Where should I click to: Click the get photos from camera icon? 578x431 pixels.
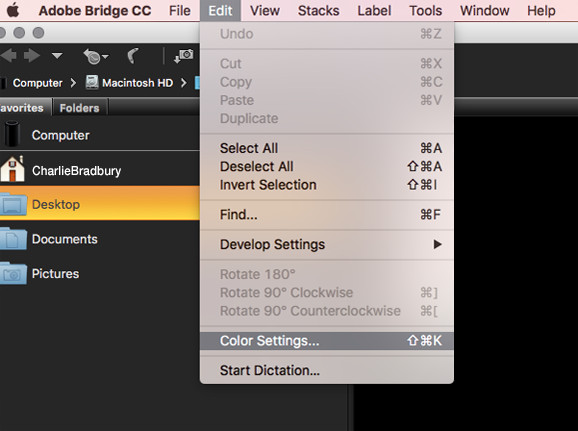click(x=184, y=56)
